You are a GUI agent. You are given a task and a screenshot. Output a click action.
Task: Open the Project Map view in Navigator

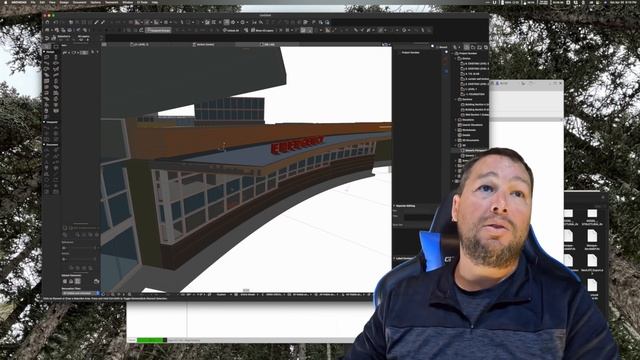coord(467,47)
